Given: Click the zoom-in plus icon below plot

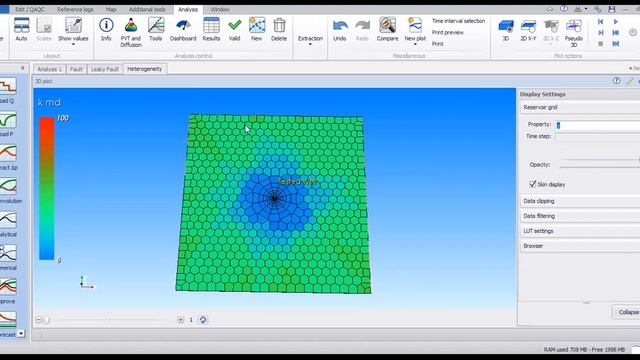Looking at the screenshot, I should click(x=180, y=320).
